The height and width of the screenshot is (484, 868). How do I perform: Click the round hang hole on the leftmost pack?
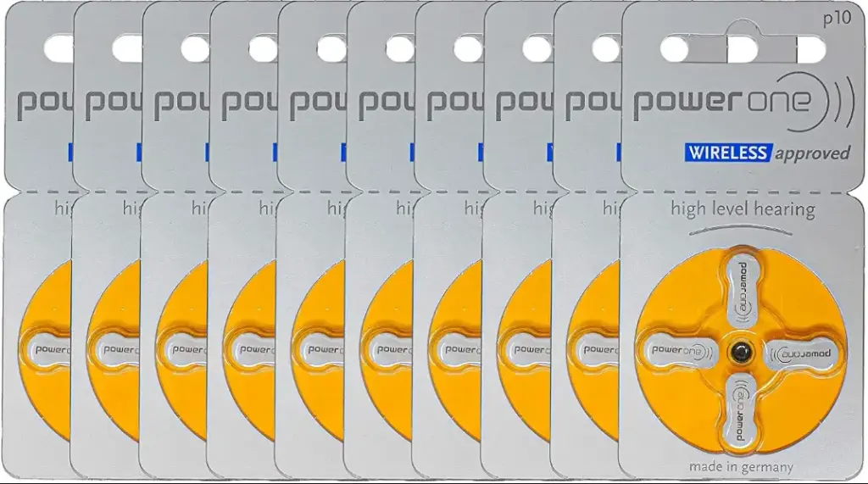tap(58, 48)
